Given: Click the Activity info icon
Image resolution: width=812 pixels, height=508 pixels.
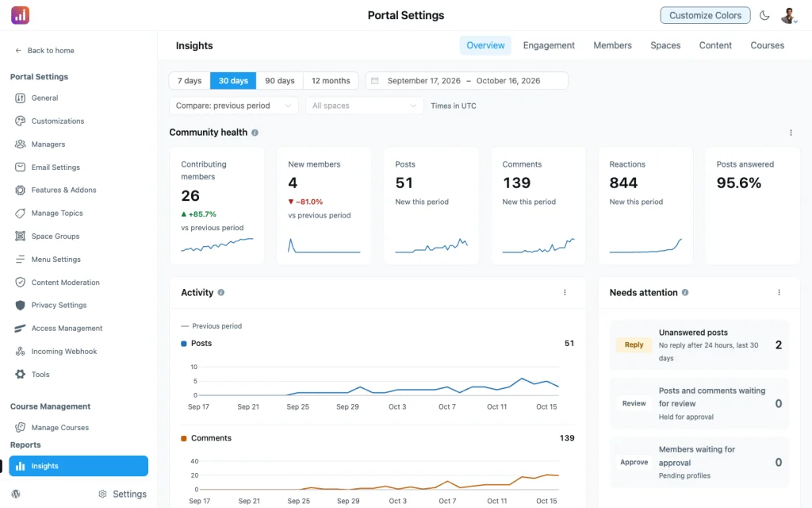Looking at the screenshot, I should [221, 292].
